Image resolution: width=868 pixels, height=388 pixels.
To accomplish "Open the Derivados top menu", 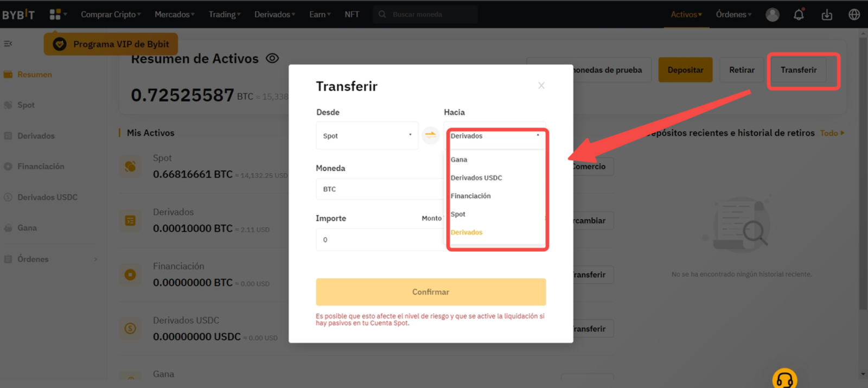I will point(274,15).
